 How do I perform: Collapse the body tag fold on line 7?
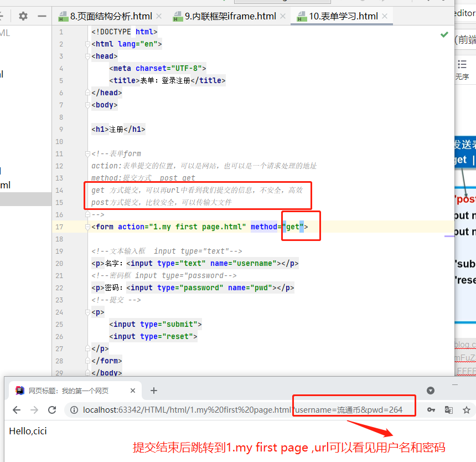point(87,105)
